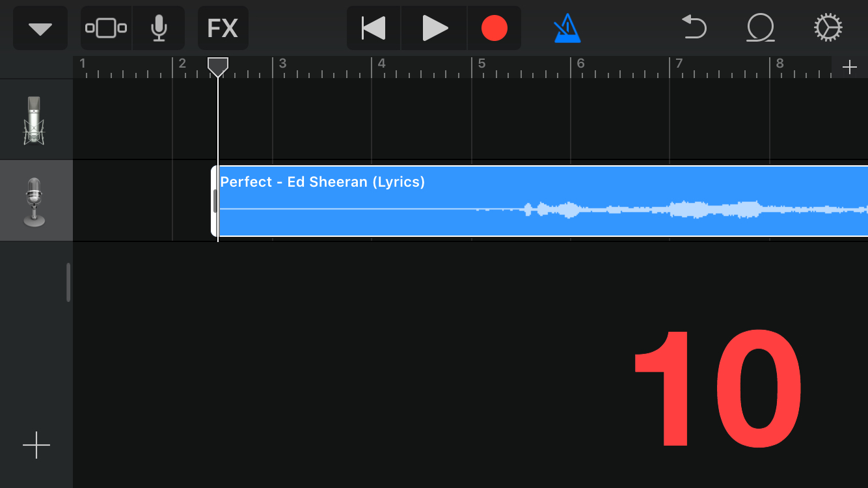The image size is (868, 488).
Task: Play the song
Action: tap(434, 29)
